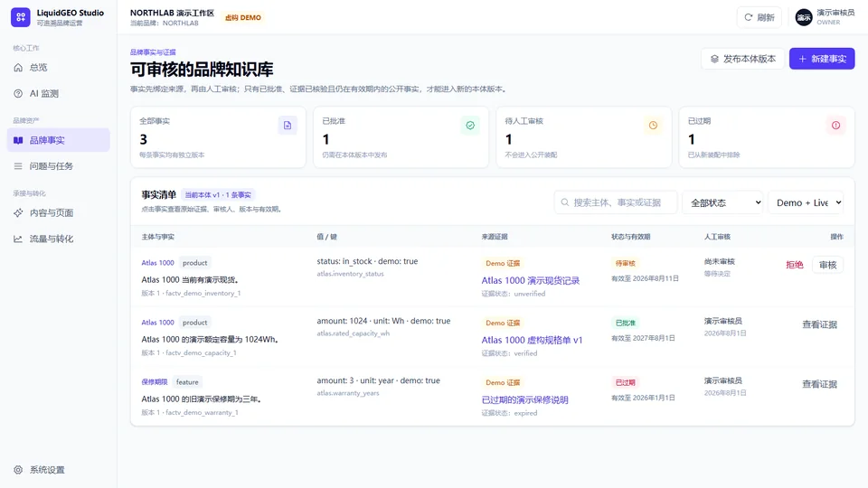This screenshot has width=868, height=488.
Task: Click 'status: in_stock · demo: true' value
Action: pyautogui.click(x=367, y=261)
